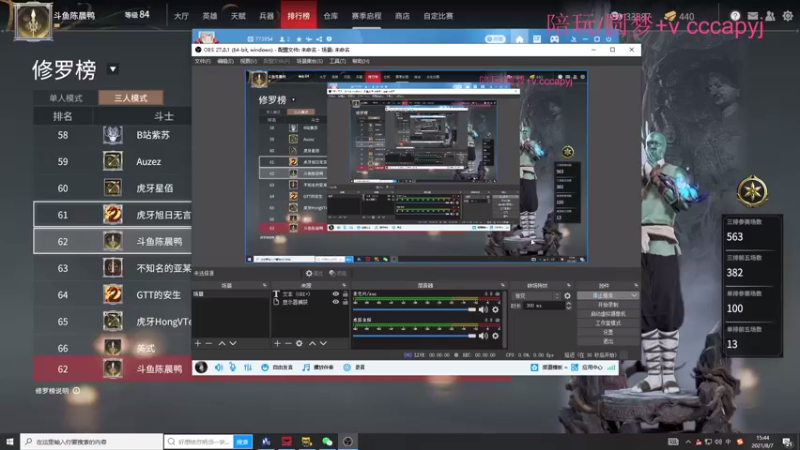
Task: Click first mixer channel volume slider
Action: [414, 310]
